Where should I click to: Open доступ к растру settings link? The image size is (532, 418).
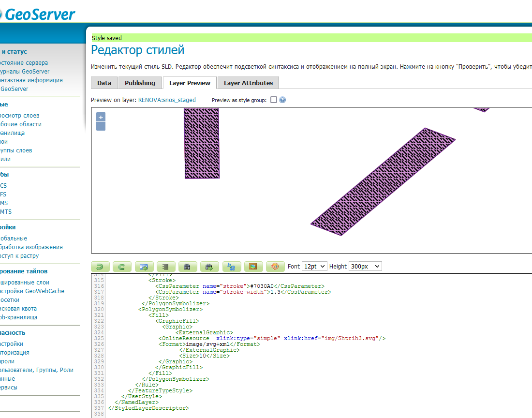(19, 256)
